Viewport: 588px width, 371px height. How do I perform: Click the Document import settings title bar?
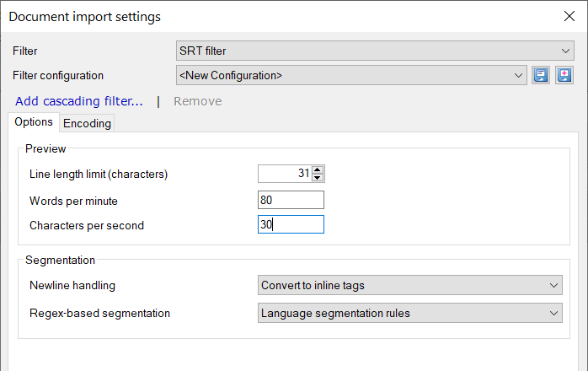253,16
